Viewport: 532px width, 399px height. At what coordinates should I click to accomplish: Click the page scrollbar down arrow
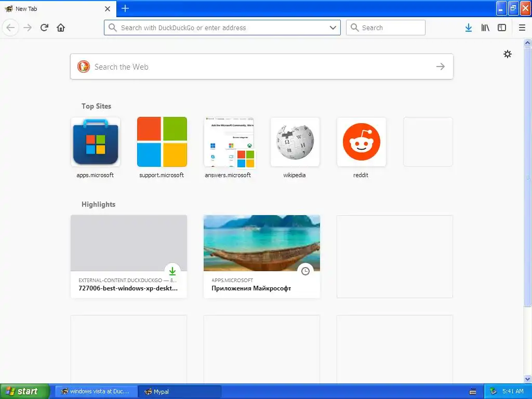coord(527,379)
